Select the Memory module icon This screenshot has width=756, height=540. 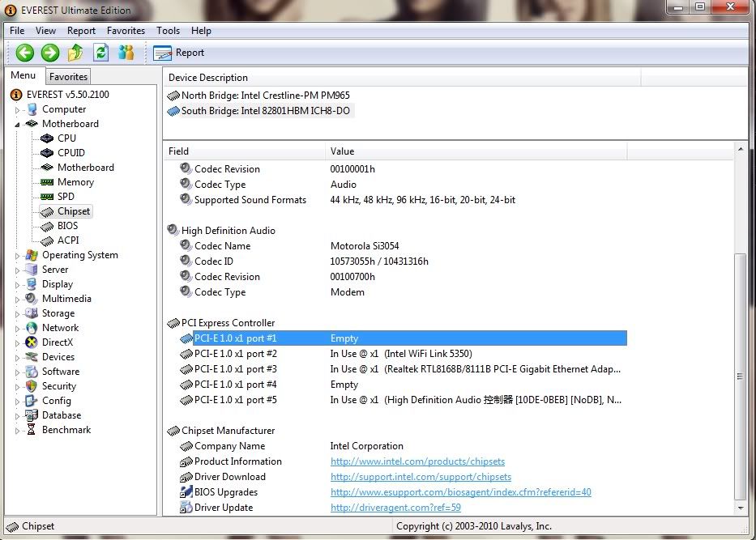(x=47, y=182)
